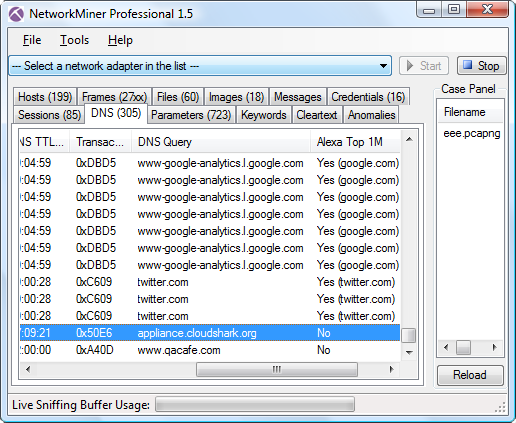Sort by the DNS TTL column header
Image resolution: width=516 pixels, height=423 pixels.
point(44,142)
